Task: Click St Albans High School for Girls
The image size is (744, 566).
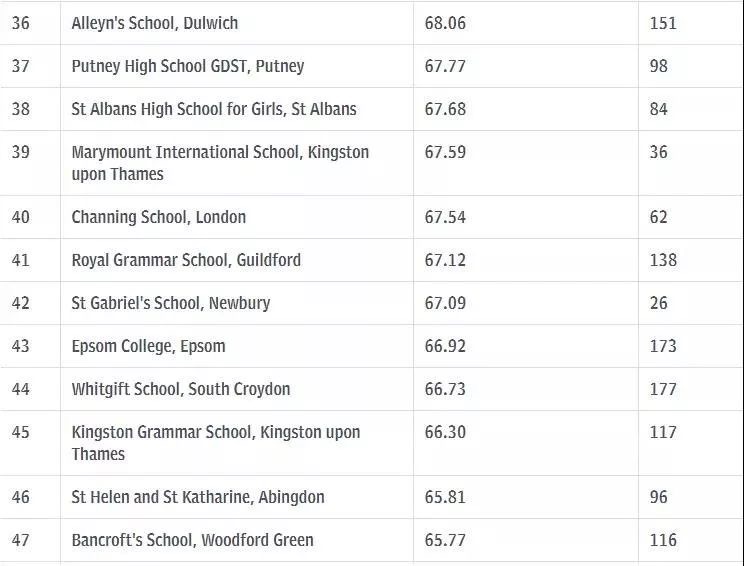Action: [x=214, y=109]
